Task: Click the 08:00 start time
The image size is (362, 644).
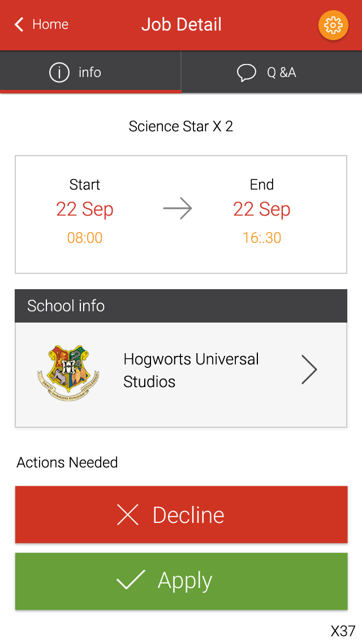Action: coord(84,238)
